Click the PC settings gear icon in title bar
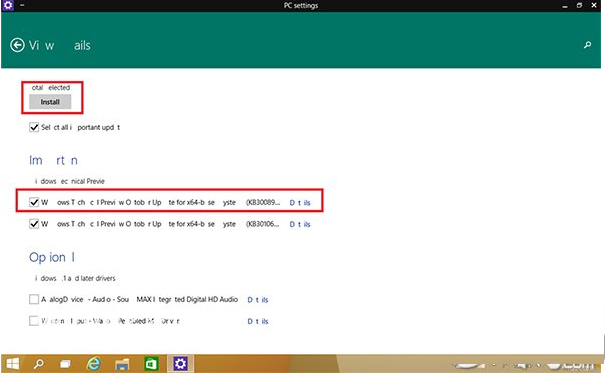This screenshot has height=373, width=605. pos(8,5)
